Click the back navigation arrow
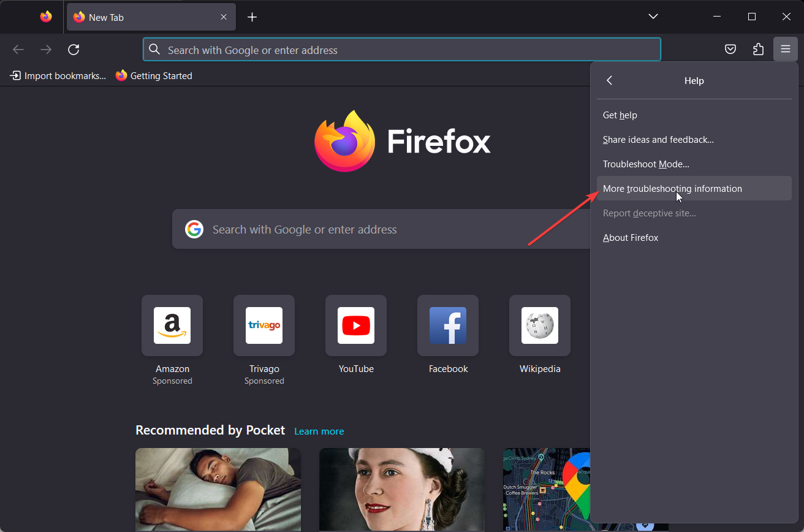This screenshot has width=804, height=532. (x=18, y=49)
